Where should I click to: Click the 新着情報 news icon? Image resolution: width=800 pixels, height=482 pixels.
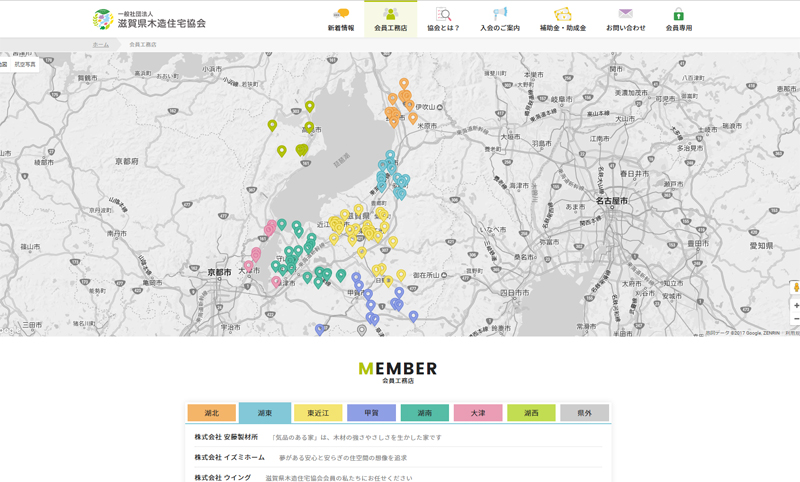(x=341, y=14)
